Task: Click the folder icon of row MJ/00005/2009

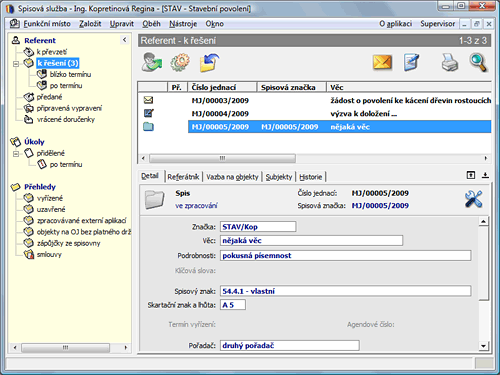Action: [x=149, y=127]
